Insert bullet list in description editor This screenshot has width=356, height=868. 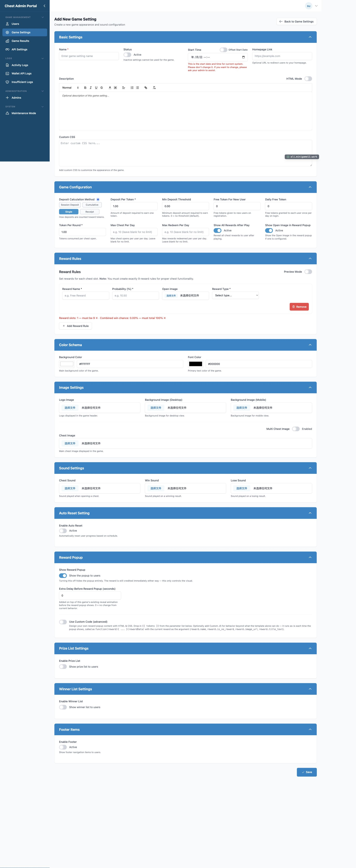137,88
